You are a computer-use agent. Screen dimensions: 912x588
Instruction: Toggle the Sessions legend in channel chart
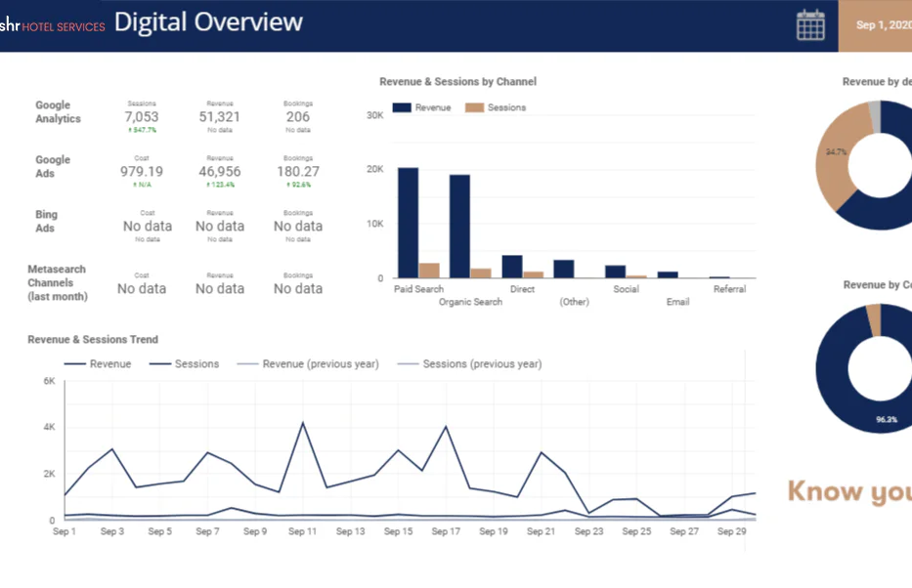pyautogui.click(x=496, y=107)
